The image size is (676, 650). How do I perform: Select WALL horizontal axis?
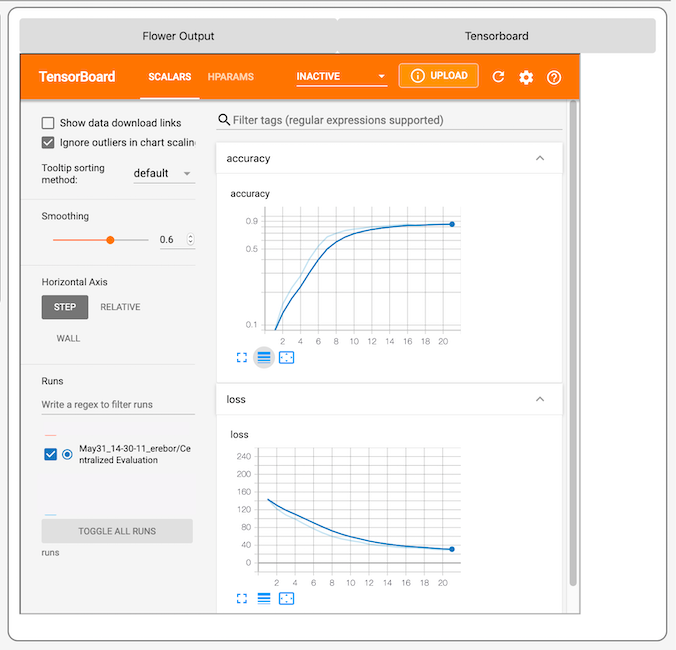(68, 338)
